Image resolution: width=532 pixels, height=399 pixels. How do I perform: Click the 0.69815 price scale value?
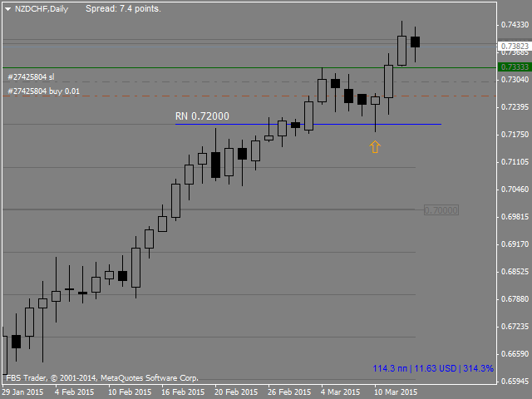515,216
